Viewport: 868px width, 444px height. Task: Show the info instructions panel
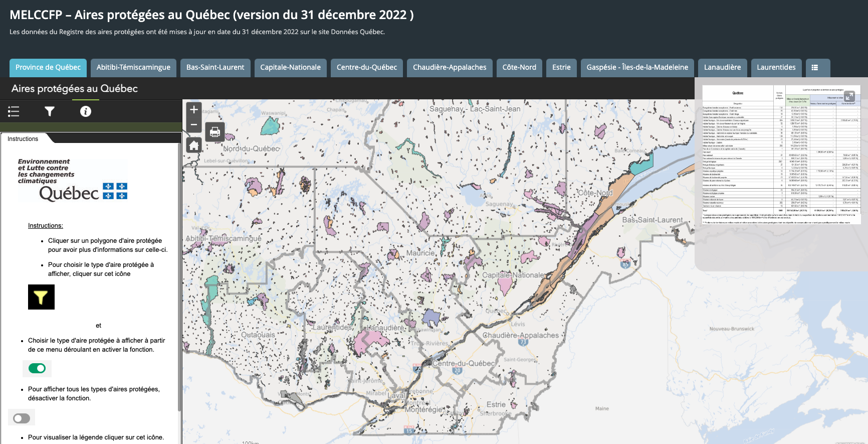tap(86, 111)
